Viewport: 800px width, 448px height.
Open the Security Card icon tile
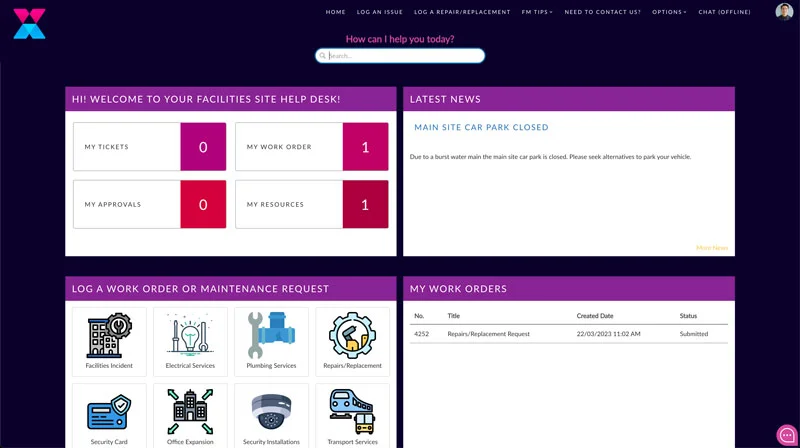coord(109,417)
